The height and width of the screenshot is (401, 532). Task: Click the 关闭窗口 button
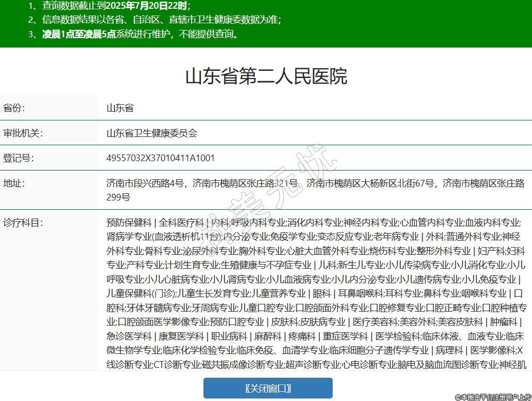pyautogui.click(x=268, y=388)
